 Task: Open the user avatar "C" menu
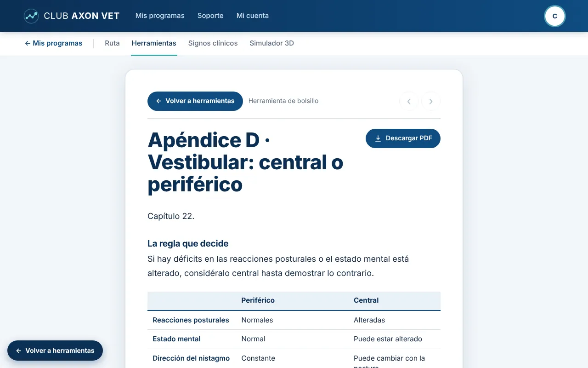(554, 16)
